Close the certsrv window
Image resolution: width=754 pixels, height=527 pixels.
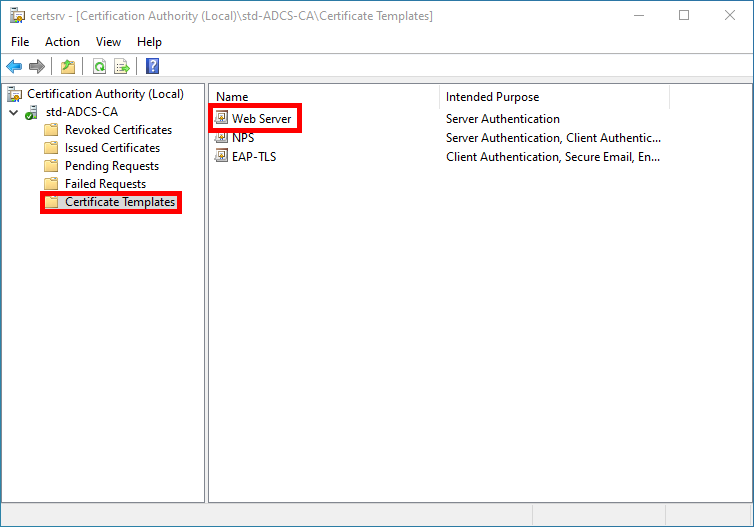click(729, 15)
